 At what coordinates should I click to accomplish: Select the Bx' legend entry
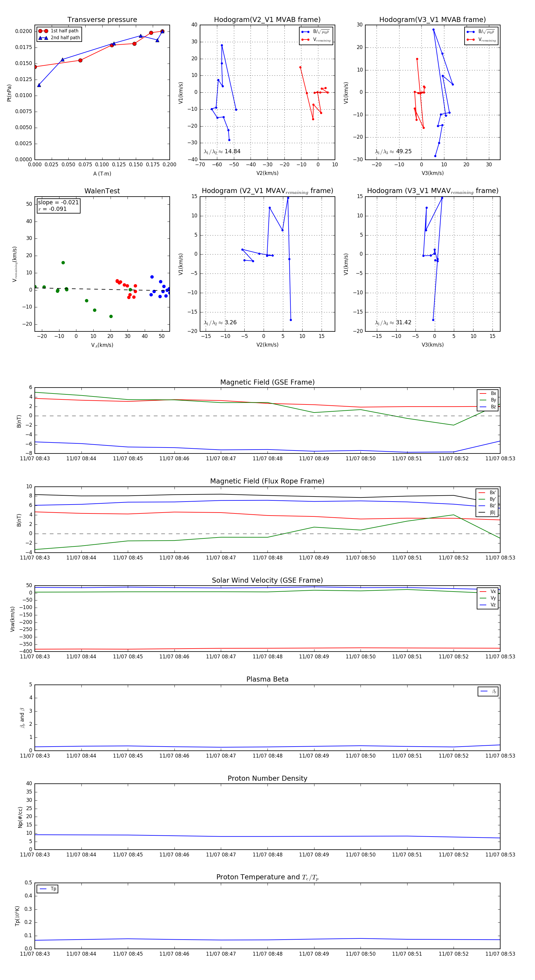487,492
